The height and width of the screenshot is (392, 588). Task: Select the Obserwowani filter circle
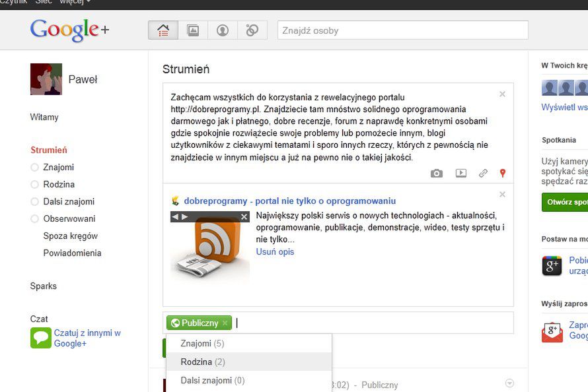coord(34,218)
